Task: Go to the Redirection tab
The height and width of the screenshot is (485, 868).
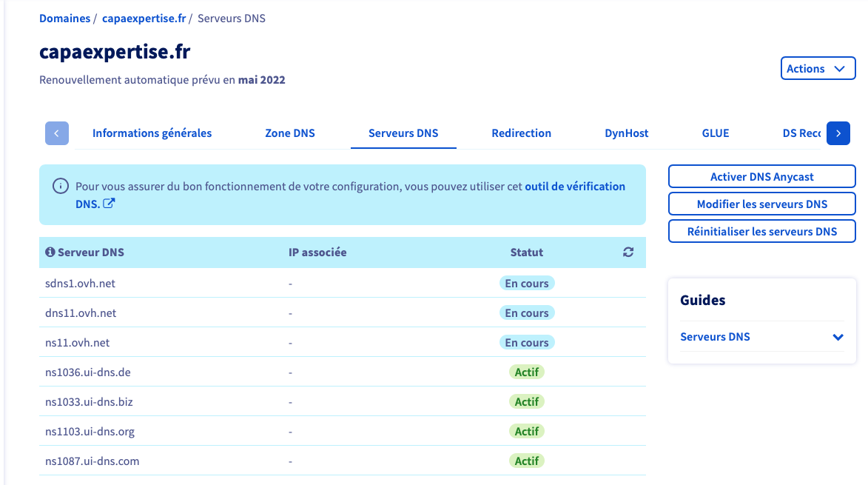Action: pos(521,133)
